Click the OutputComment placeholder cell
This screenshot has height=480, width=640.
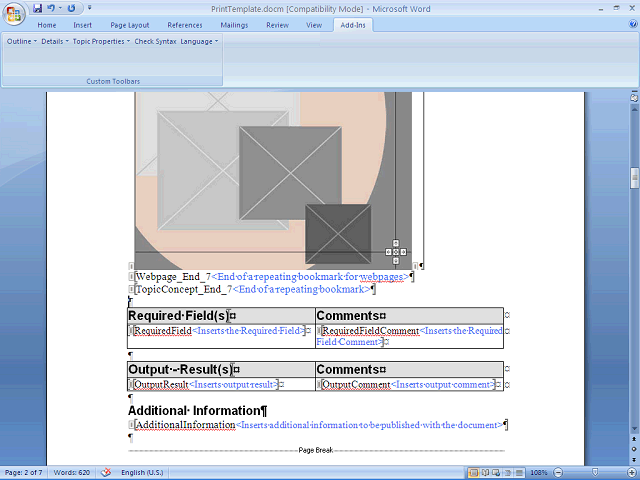click(x=409, y=384)
